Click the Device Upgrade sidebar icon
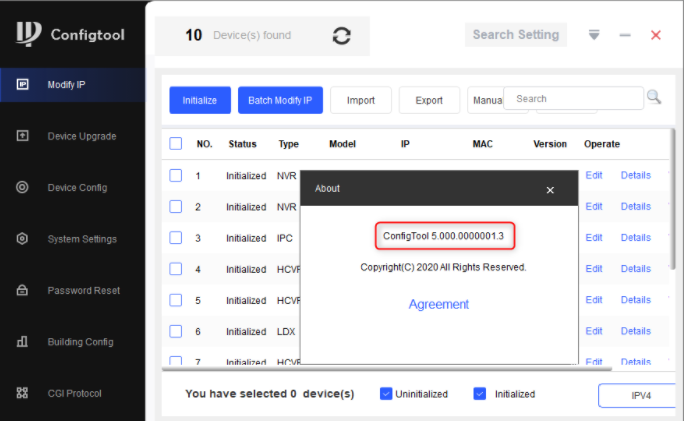This screenshot has width=684, height=421. (x=22, y=136)
